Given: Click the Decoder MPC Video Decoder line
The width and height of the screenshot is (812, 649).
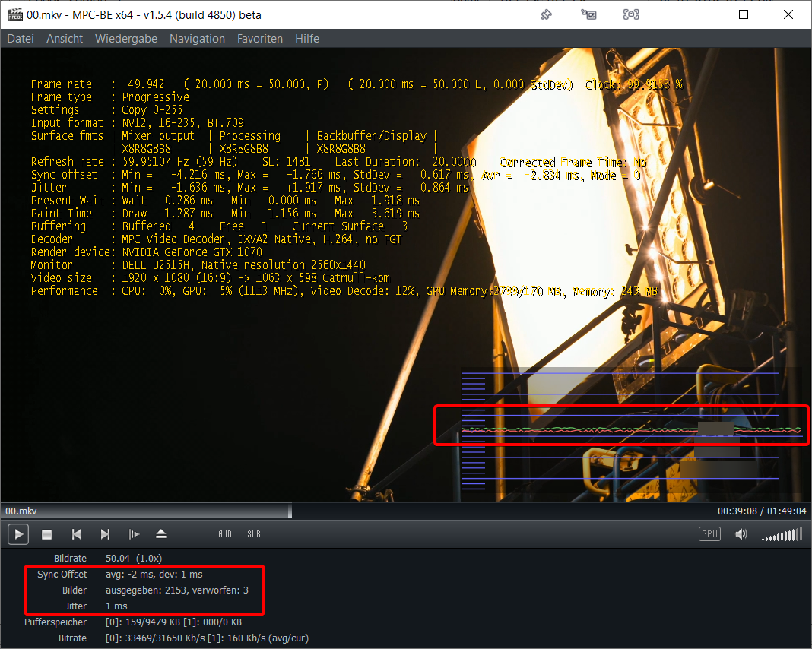Looking at the screenshot, I should tap(216, 239).
